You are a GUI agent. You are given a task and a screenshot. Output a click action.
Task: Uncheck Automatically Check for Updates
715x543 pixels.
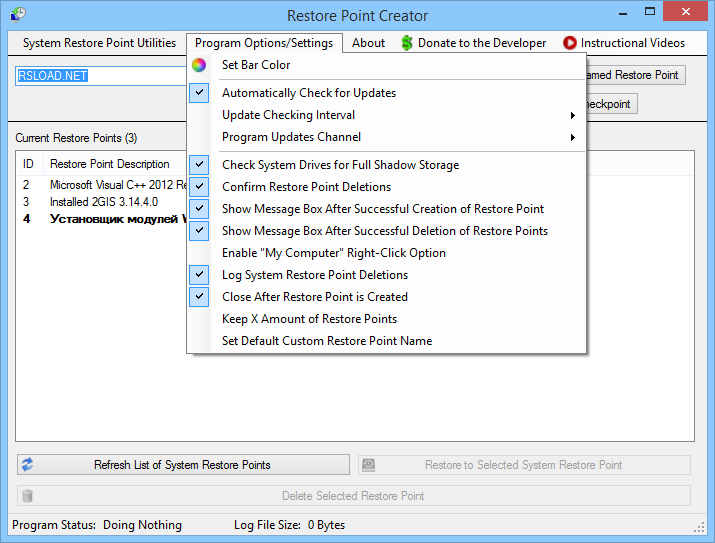[199, 93]
